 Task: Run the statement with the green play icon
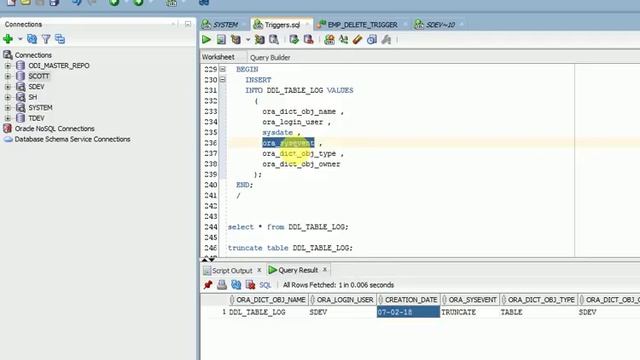pyautogui.click(x=207, y=40)
